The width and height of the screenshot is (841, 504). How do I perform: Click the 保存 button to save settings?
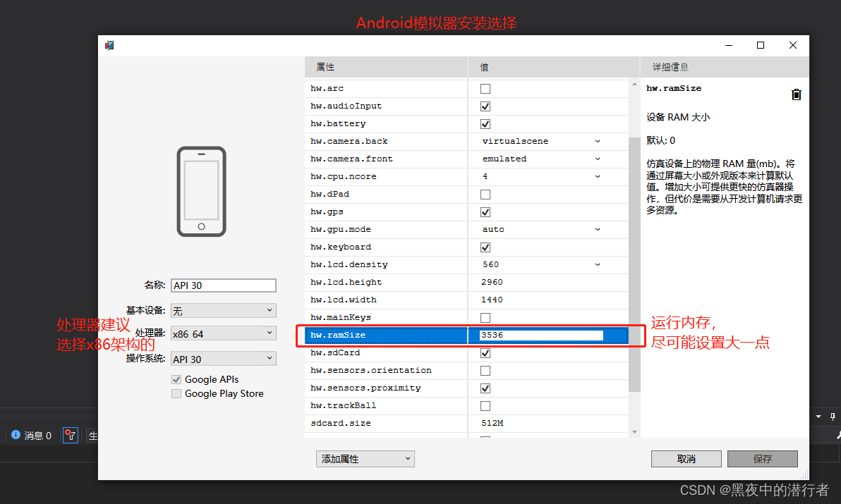pyautogui.click(x=763, y=458)
